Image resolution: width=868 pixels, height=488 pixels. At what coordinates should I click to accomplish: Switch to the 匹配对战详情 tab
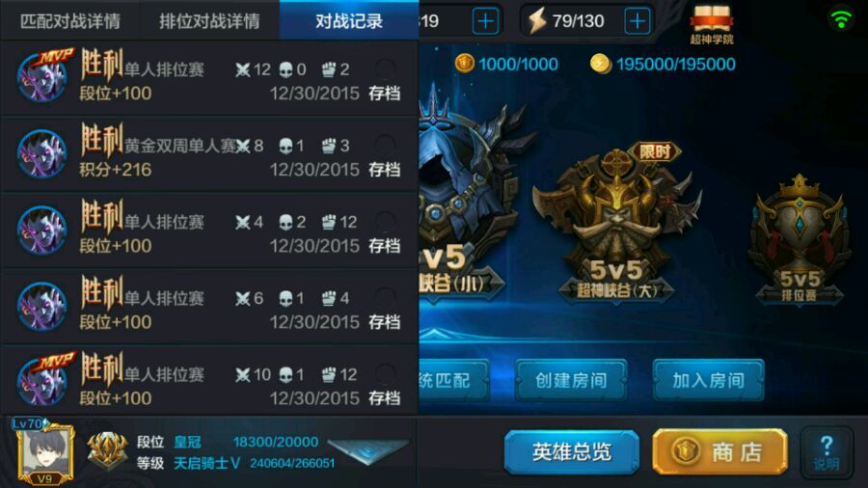[x=70, y=21]
